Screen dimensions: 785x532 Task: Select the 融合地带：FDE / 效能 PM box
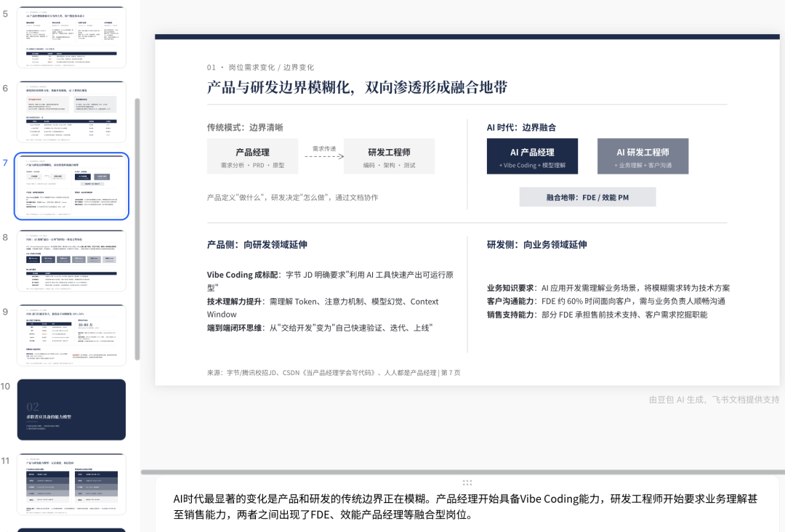587,197
